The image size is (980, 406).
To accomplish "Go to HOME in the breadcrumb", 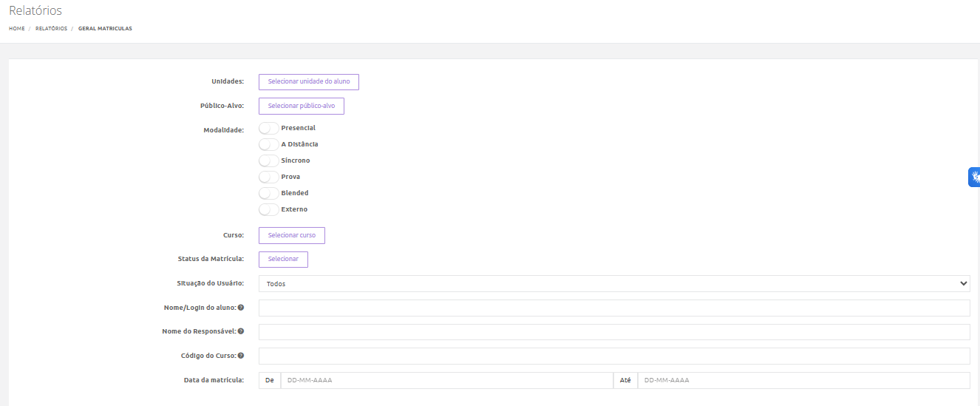I will pos(16,29).
